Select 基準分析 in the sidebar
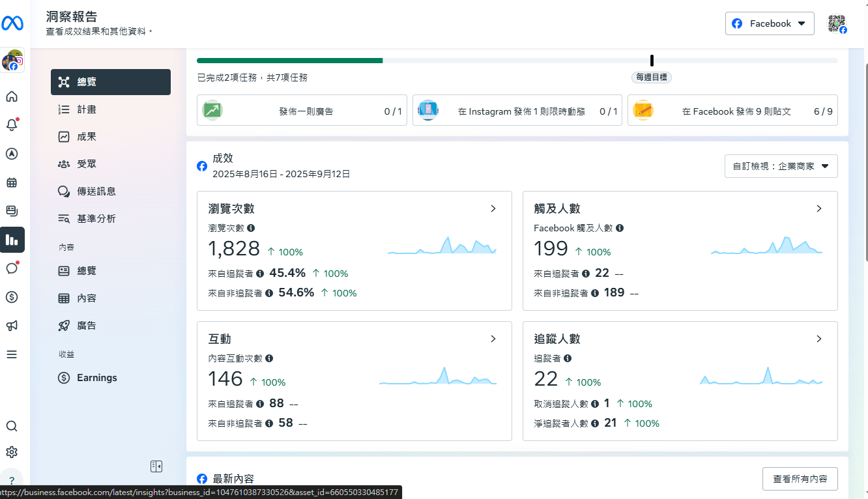This screenshot has height=499, width=868. coord(96,219)
